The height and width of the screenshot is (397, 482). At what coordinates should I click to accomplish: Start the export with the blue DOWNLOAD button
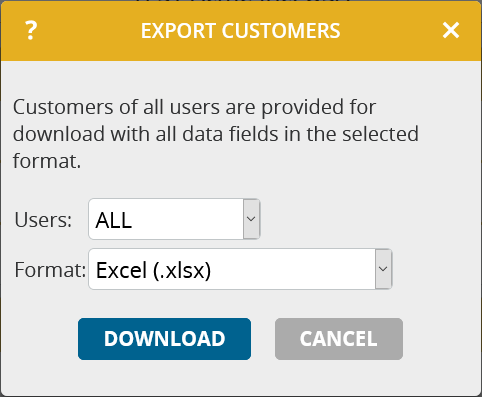coord(164,339)
